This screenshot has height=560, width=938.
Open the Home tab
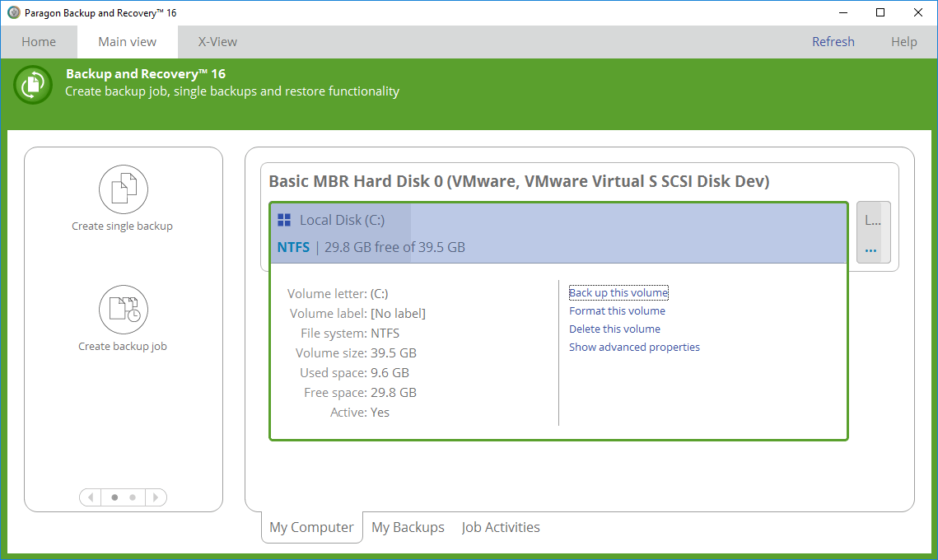pos(39,42)
